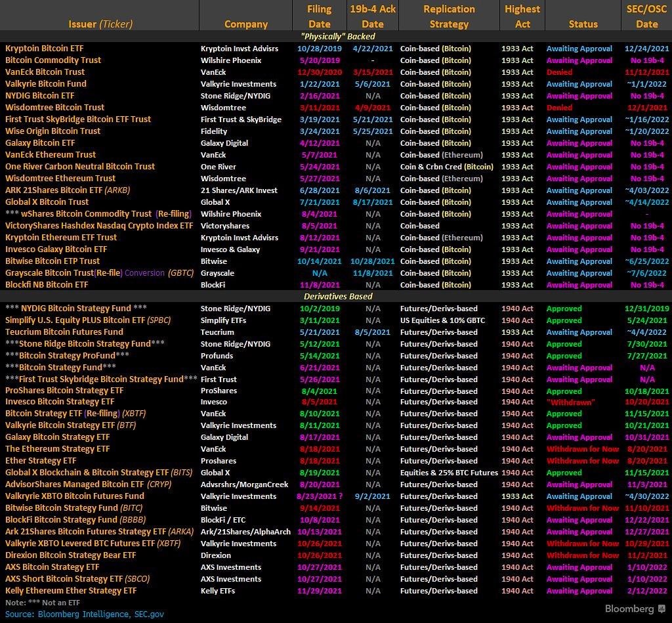
Task: Select filing date 12/30/2020 for VanEck
Action: 320,72
